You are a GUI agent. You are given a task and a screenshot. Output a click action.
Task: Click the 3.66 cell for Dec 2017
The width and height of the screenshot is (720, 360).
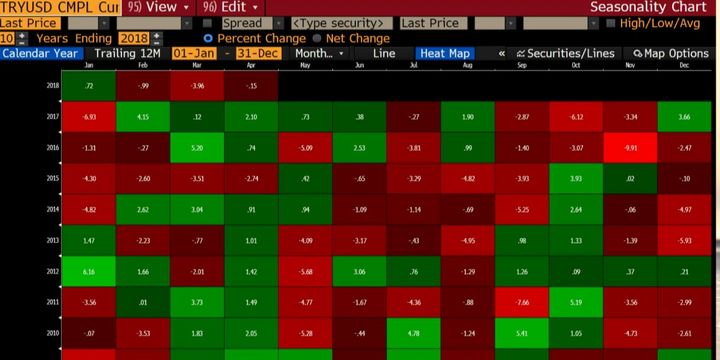(684, 117)
